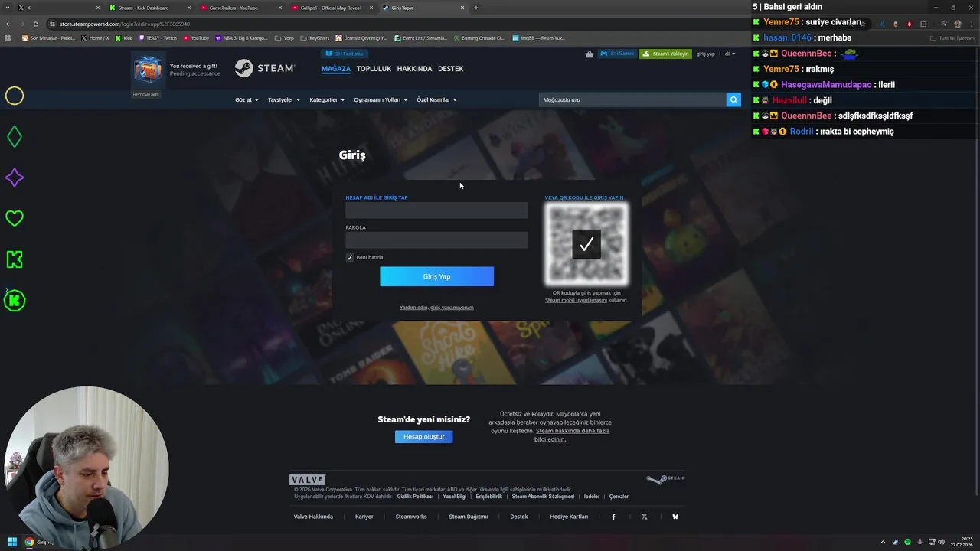The image size is (980, 551).
Task: Open the DESTEK menu
Action: (450, 69)
